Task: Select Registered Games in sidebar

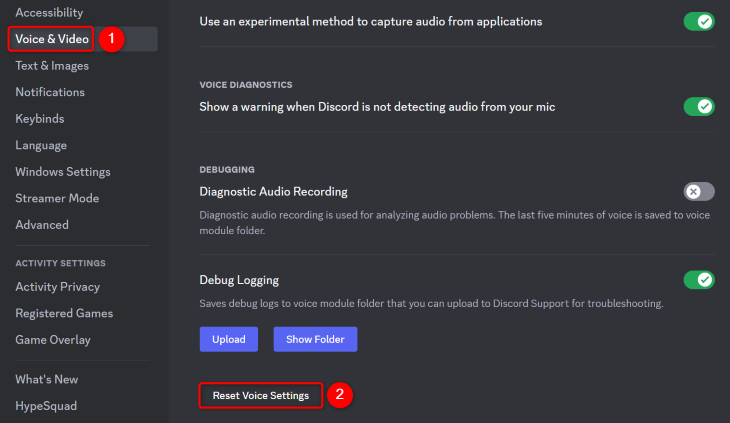Action: click(x=64, y=313)
